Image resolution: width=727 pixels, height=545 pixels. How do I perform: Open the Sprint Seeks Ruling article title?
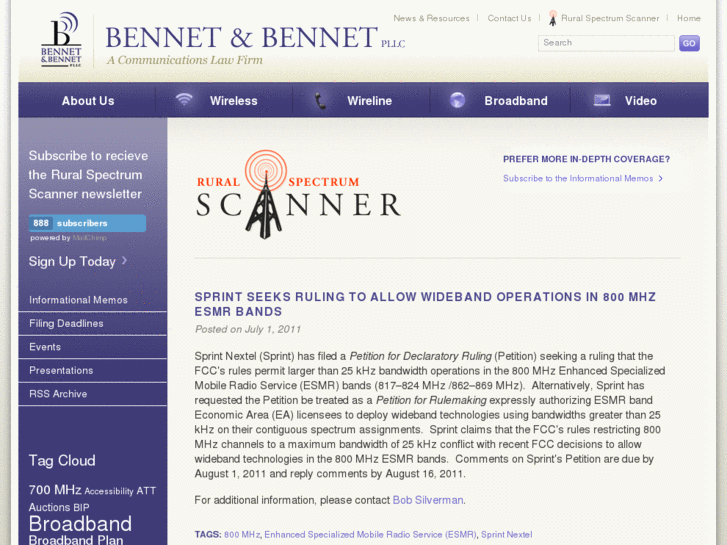click(x=425, y=304)
